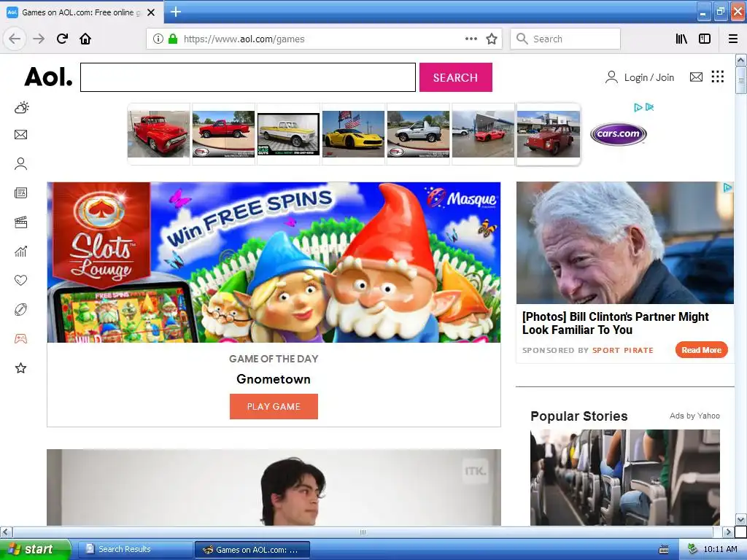Image resolution: width=747 pixels, height=560 pixels.
Task: Click the keyboard icon in taskbar tray
Action: pos(664,550)
